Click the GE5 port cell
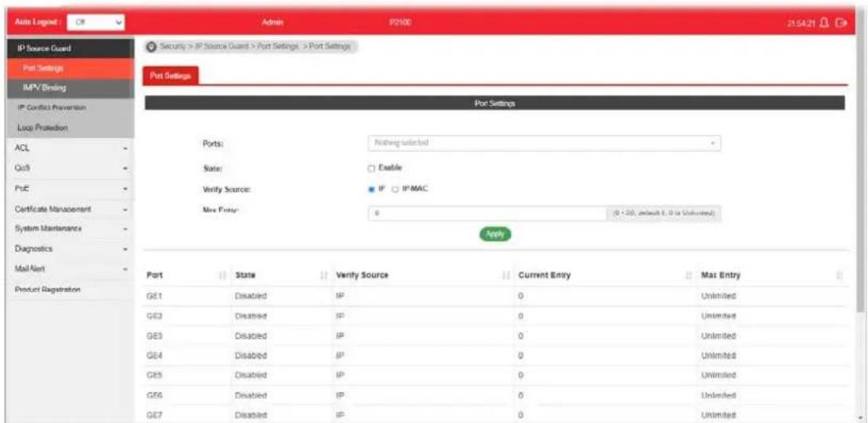The image size is (868, 423). (x=154, y=375)
